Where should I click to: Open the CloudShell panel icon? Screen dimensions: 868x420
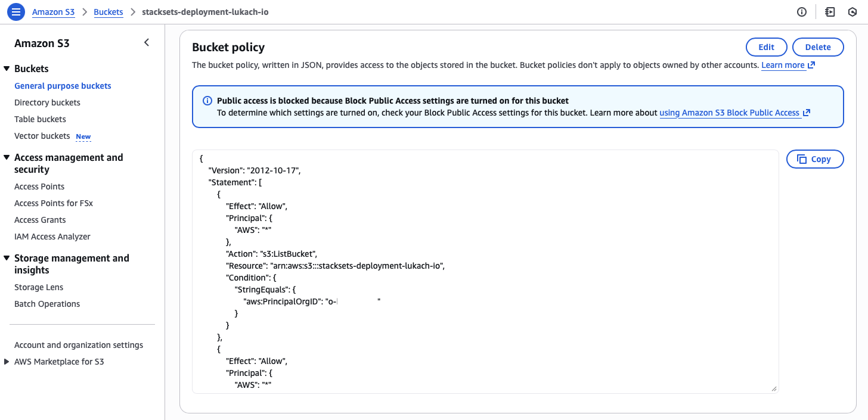click(830, 12)
